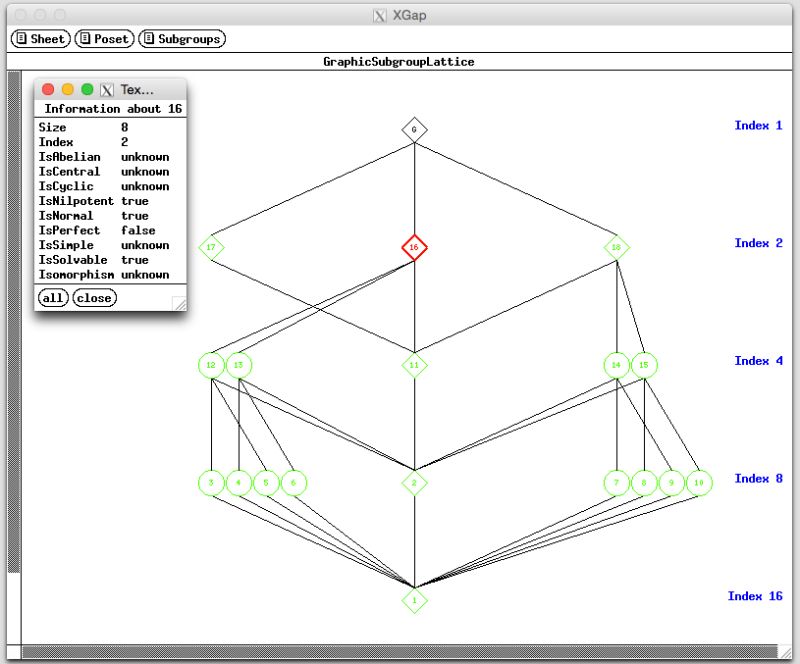Click circle vertex 12 at Index 4

click(211, 366)
